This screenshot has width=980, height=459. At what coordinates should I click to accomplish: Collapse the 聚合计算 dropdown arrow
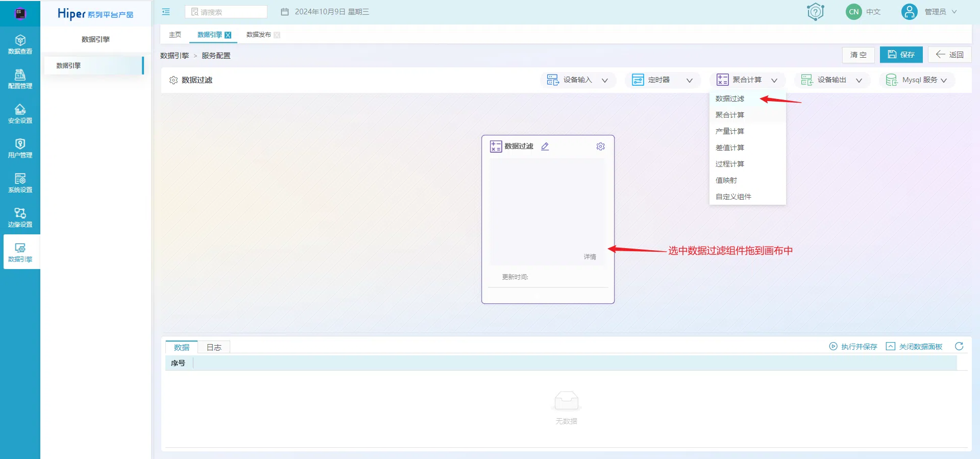pos(774,80)
